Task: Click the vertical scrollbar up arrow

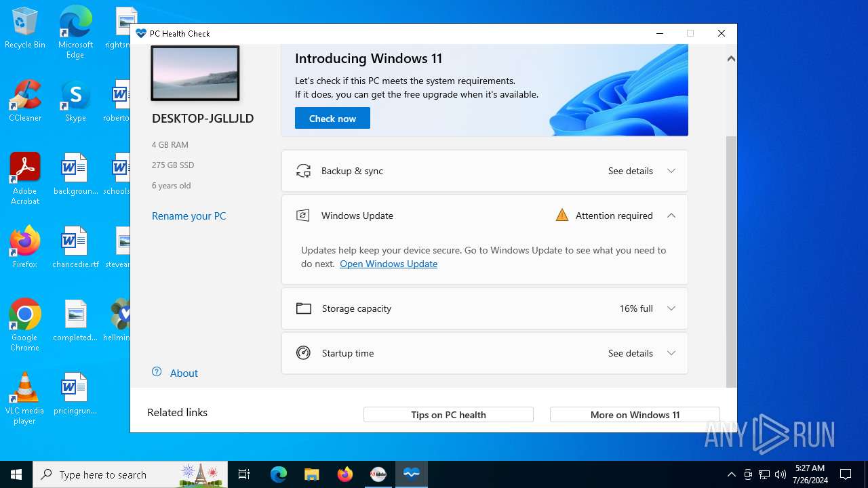Action: [x=731, y=59]
